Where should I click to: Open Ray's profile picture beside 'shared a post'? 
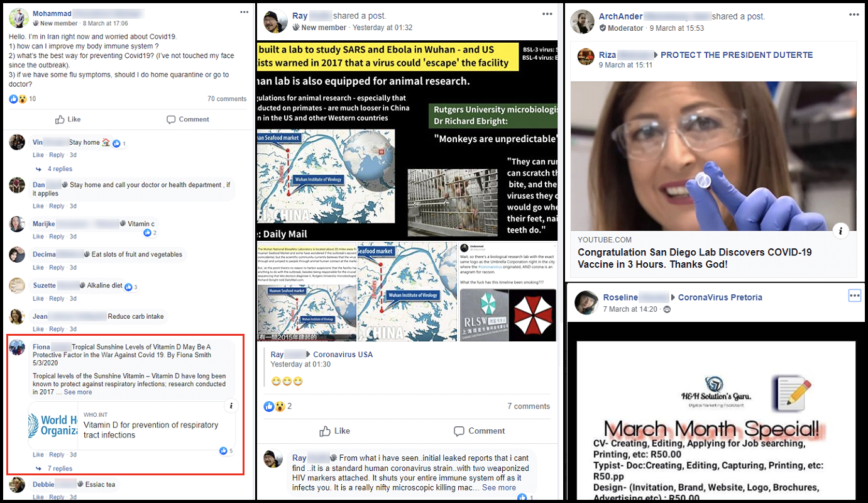275,21
